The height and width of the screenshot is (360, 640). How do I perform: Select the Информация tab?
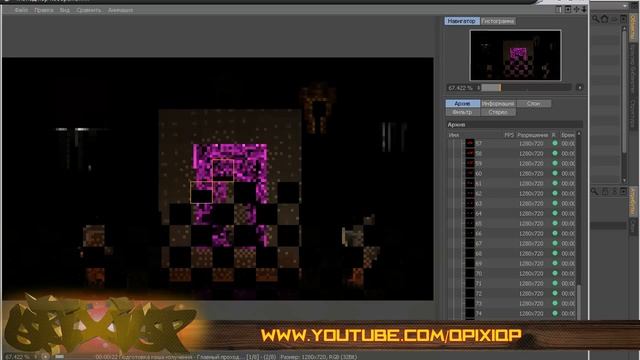coord(498,104)
